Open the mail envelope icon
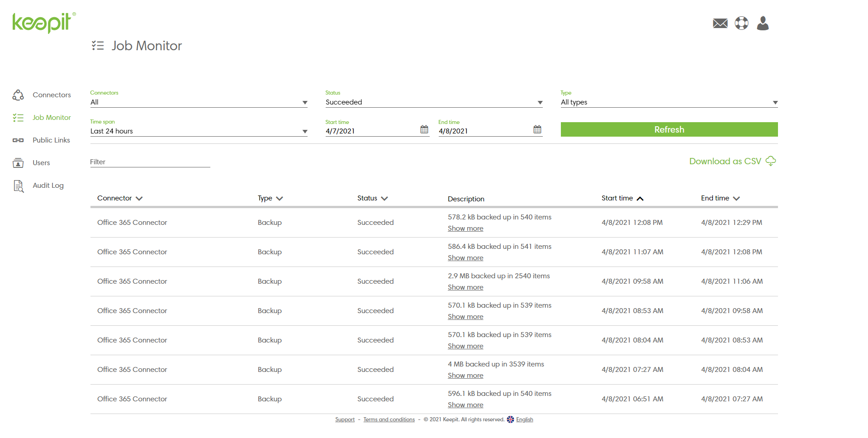 pyautogui.click(x=720, y=23)
